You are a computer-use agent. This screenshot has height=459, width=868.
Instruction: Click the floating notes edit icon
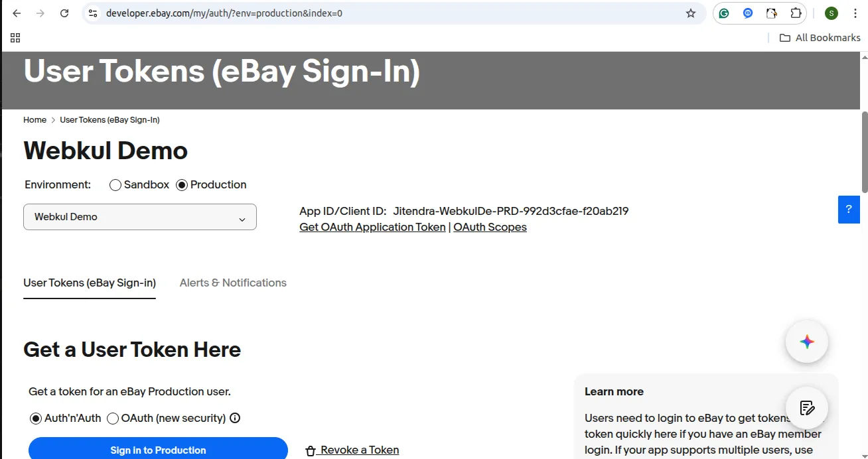[x=806, y=407]
